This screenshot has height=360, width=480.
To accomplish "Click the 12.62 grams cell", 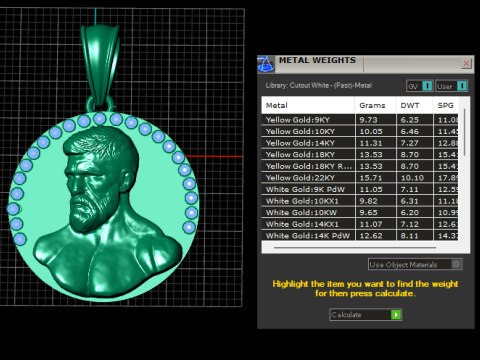I will pyautogui.click(x=376, y=235).
